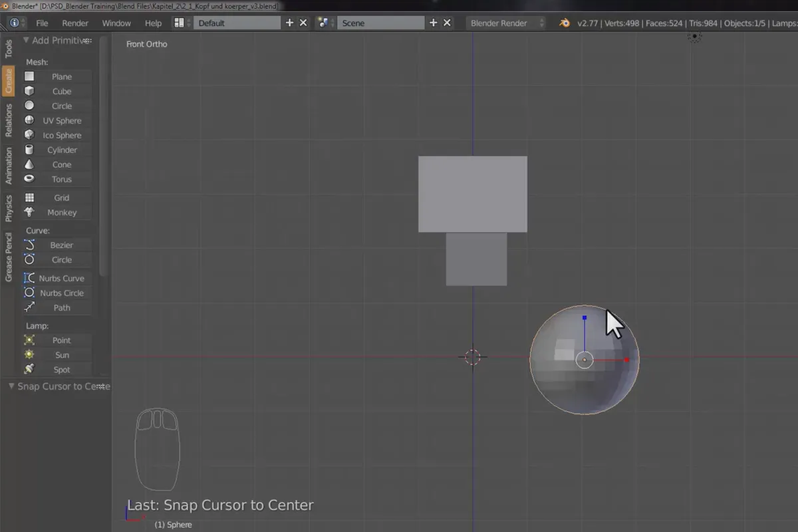This screenshot has height=532, width=798.
Task: Click the blue Z-axis manipulator handle
Action: tap(585, 319)
